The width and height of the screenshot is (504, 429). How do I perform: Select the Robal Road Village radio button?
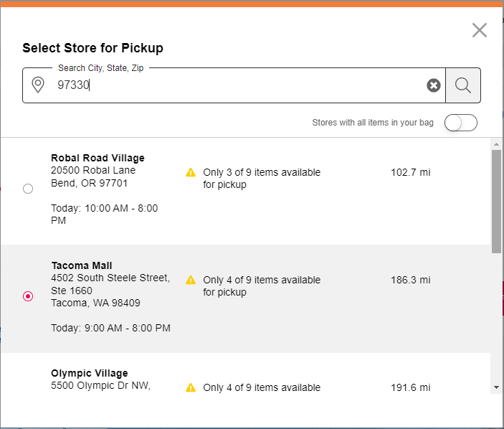click(x=28, y=189)
